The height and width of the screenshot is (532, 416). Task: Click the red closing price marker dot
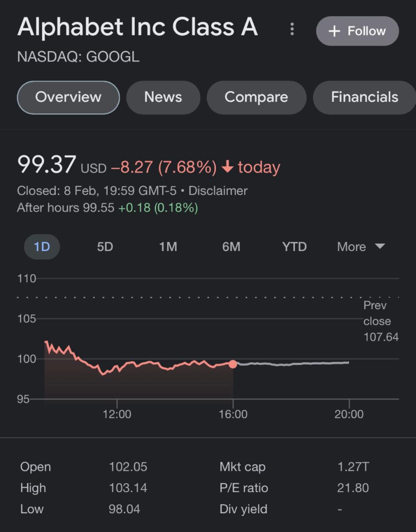coord(233,364)
